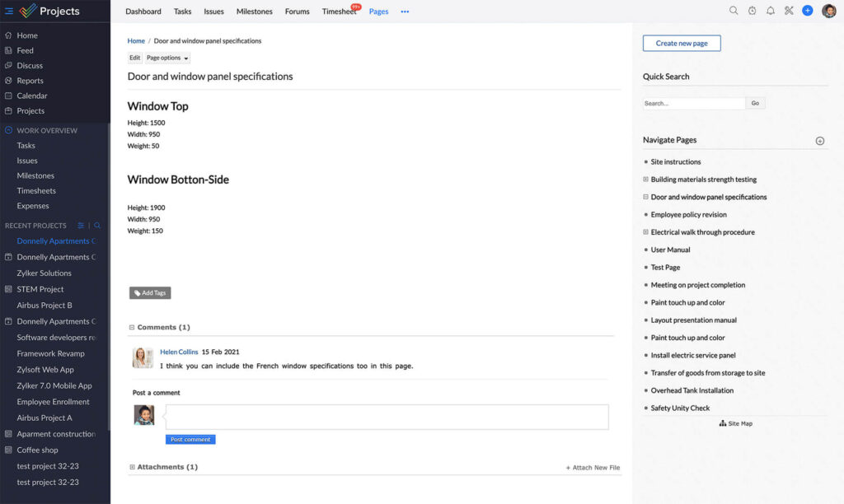Click the blue plus quick-add icon
Screen dimensions: 844x504
pyautogui.click(x=807, y=11)
